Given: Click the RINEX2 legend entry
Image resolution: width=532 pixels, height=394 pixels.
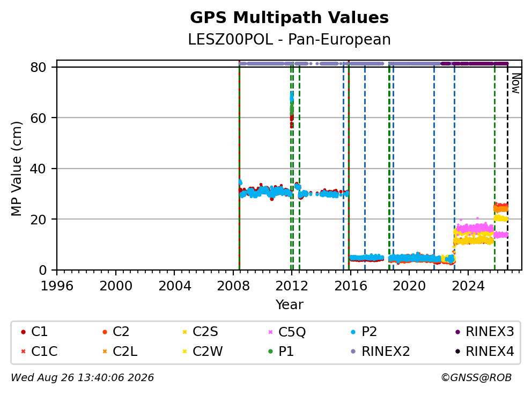Looking at the screenshot, I should coord(380,352).
